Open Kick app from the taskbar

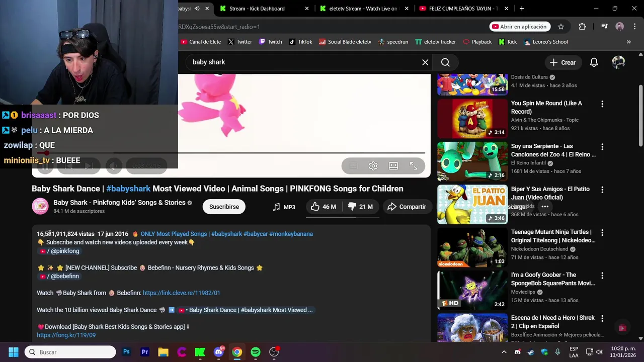coord(200,352)
